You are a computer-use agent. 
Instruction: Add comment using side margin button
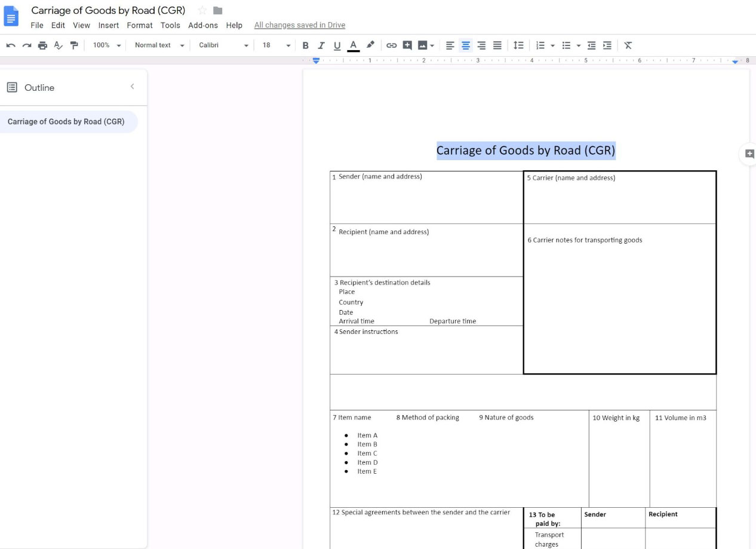tap(749, 154)
